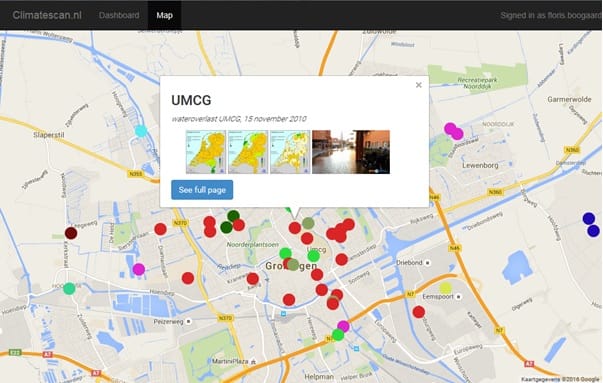Click the wateroverlast UMCG description text

[239, 119]
